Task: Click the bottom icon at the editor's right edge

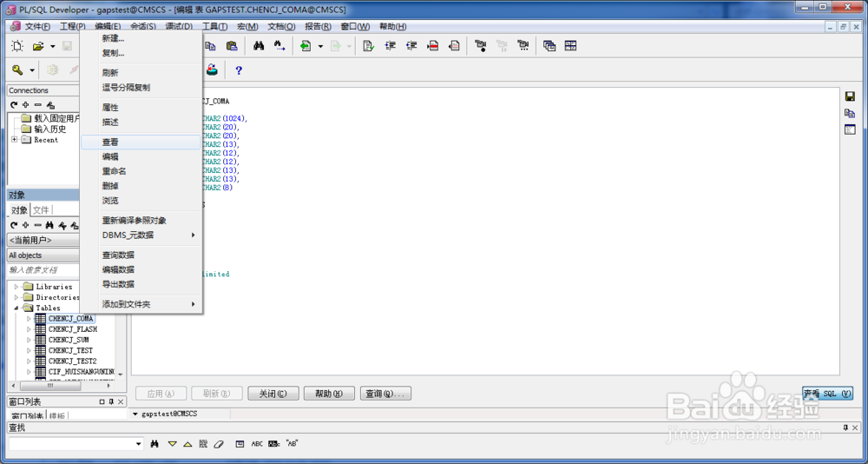Action: point(850,129)
